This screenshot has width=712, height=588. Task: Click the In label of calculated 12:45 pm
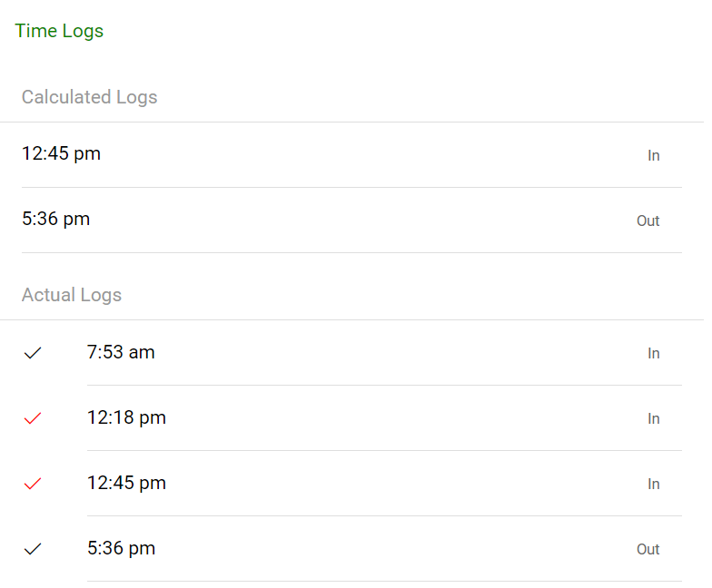click(x=653, y=155)
